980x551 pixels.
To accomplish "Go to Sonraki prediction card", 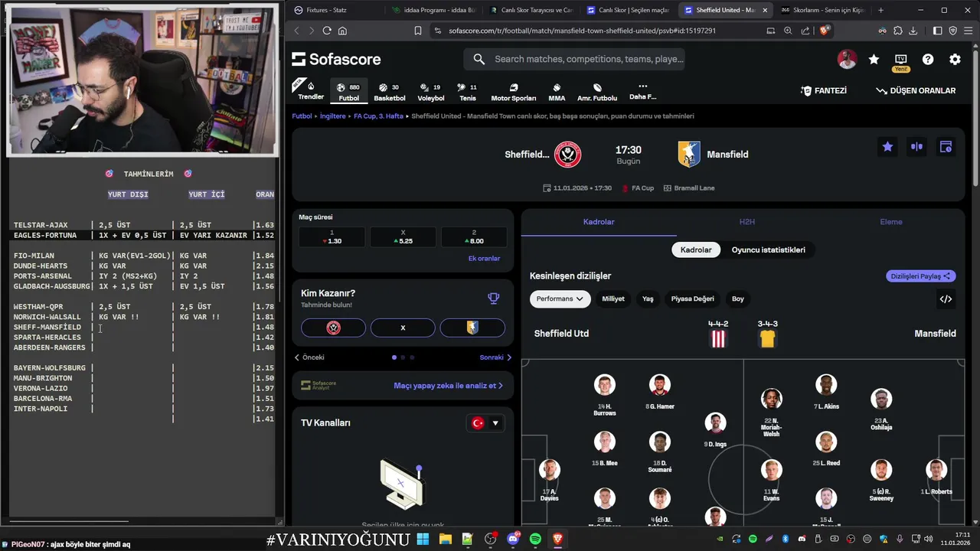I will click(495, 357).
